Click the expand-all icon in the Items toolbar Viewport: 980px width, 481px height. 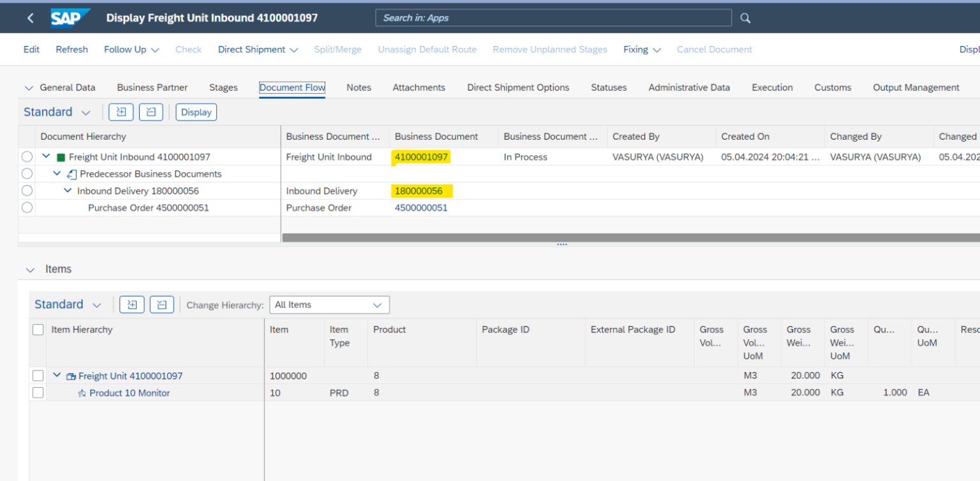click(x=132, y=304)
